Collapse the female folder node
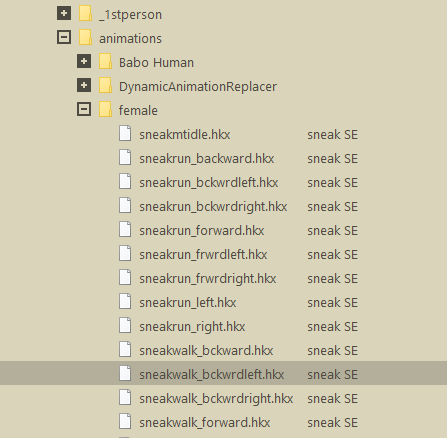 pyautogui.click(x=84, y=109)
